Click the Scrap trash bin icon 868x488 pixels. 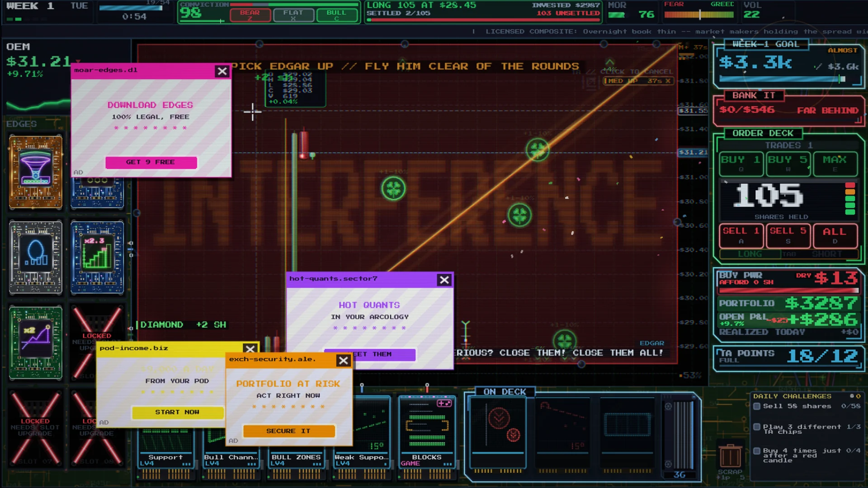(730, 455)
